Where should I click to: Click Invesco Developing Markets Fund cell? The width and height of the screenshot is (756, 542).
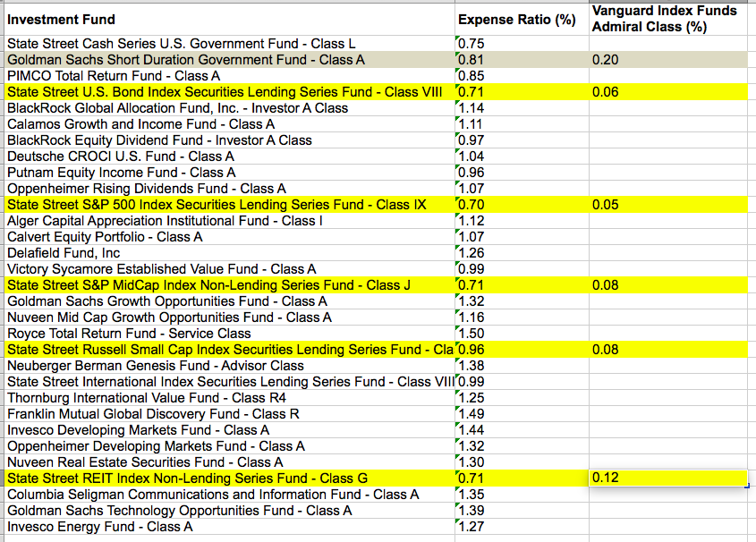[x=230, y=429]
